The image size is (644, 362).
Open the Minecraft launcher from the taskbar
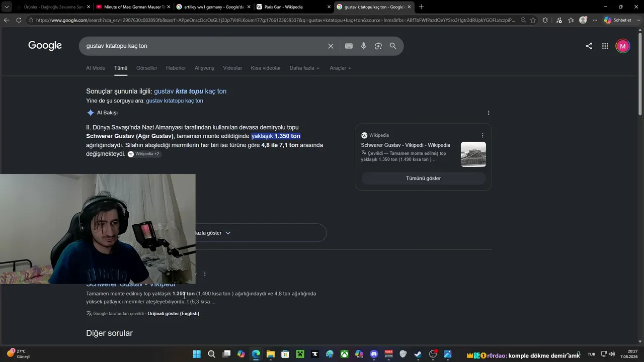pyautogui.click(x=300, y=354)
